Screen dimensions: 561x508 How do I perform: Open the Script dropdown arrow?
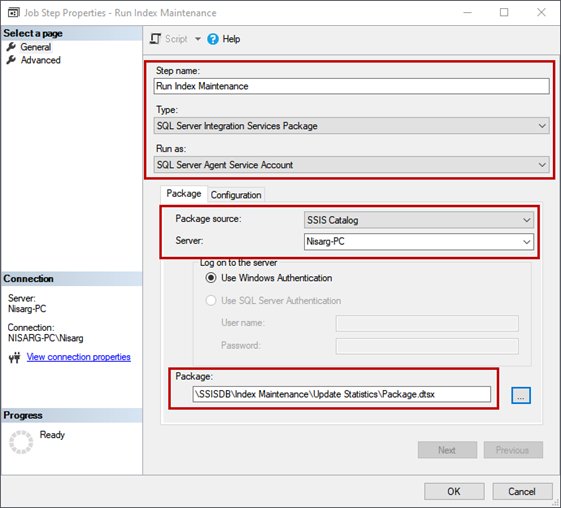pos(197,39)
